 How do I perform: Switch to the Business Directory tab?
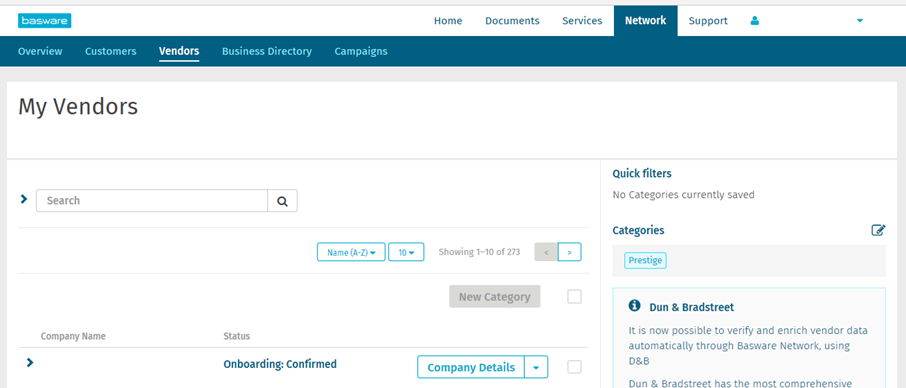click(x=267, y=51)
